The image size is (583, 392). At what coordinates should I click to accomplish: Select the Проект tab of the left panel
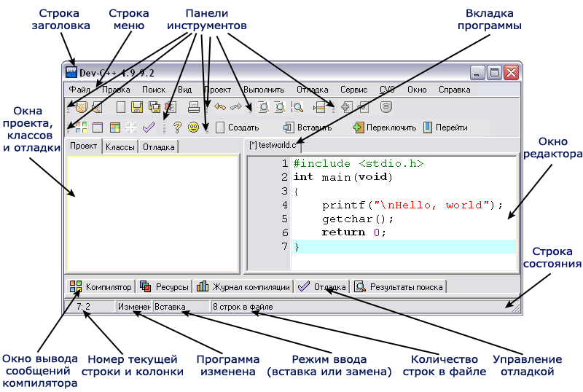[83, 146]
